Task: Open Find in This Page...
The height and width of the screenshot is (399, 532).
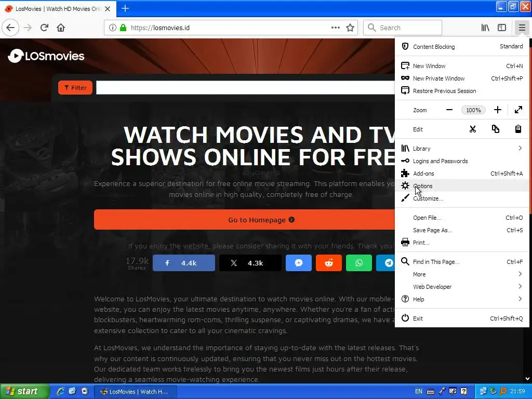Action: click(462, 262)
